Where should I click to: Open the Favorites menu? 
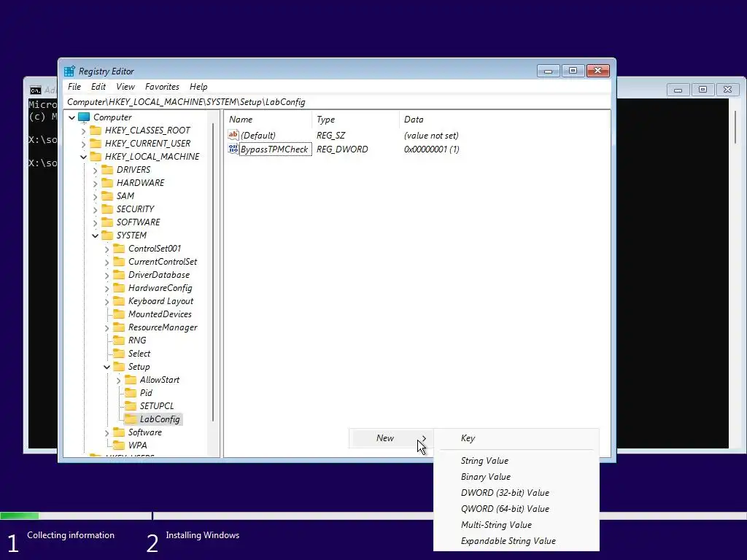(x=162, y=87)
